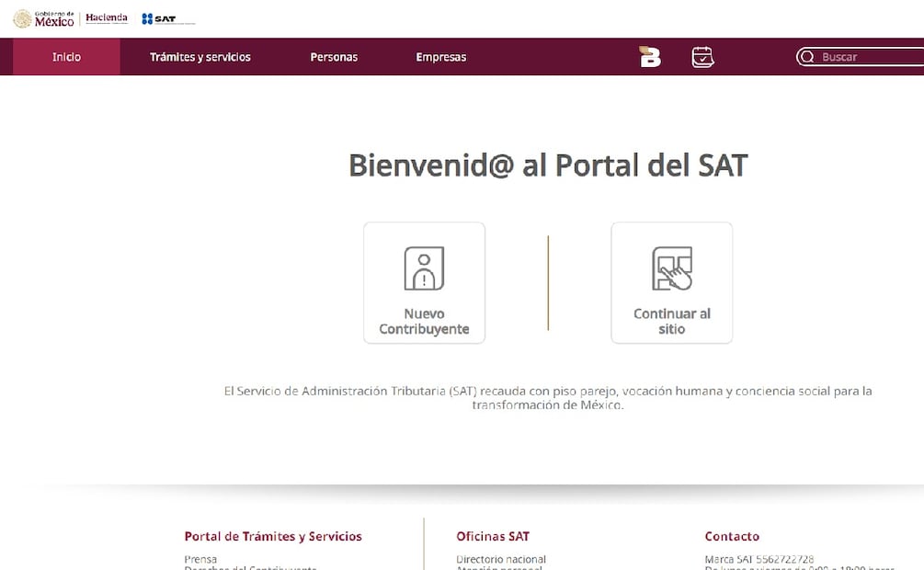Image resolution: width=924 pixels, height=570 pixels.
Task: Click the Hacienda logo in header
Action: (x=107, y=18)
